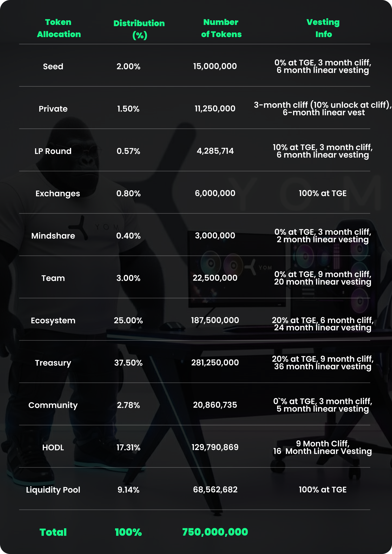
Task: Select Treasury 281,250,000 token count
Action: [215, 363]
